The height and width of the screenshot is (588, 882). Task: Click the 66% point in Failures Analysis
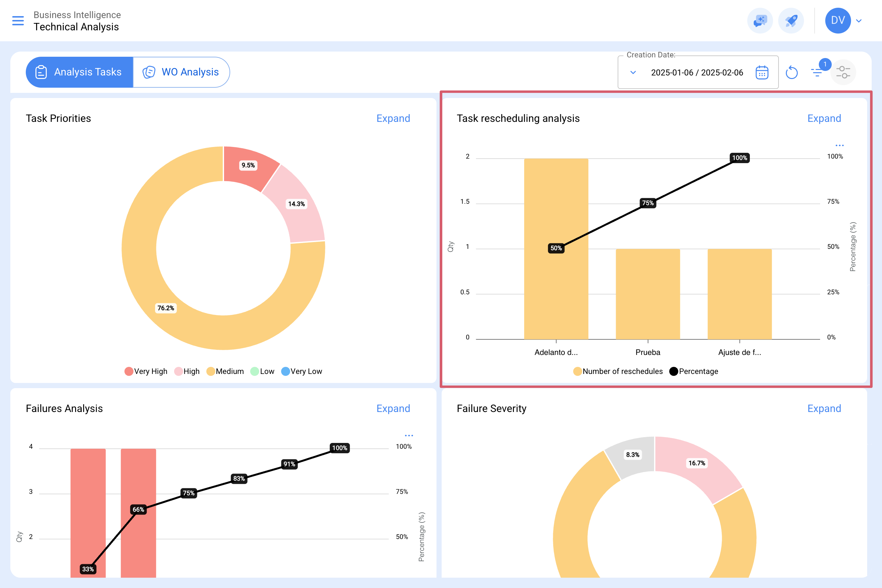tap(138, 510)
